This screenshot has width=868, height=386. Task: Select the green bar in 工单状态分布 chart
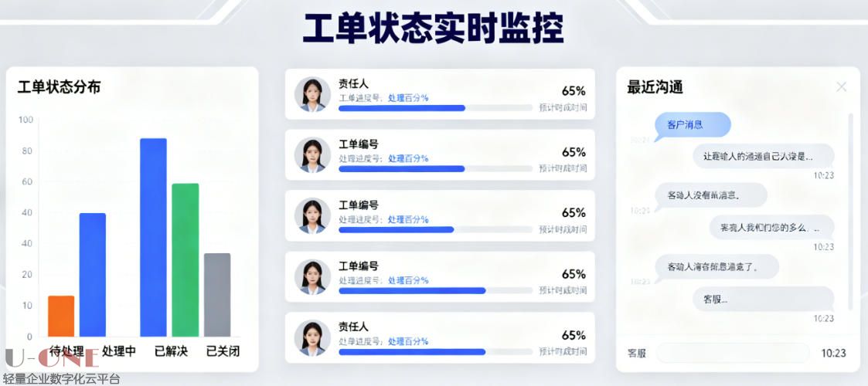[x=185, y=259]
